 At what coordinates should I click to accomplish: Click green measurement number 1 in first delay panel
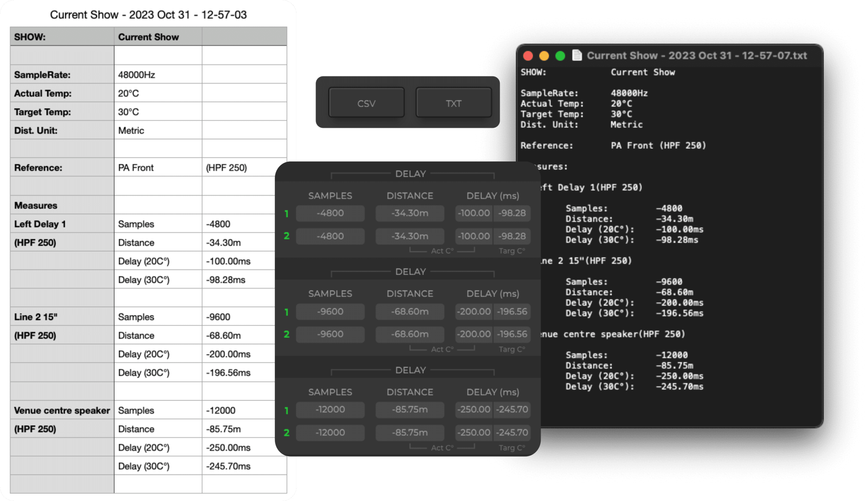tap(287, 214)
